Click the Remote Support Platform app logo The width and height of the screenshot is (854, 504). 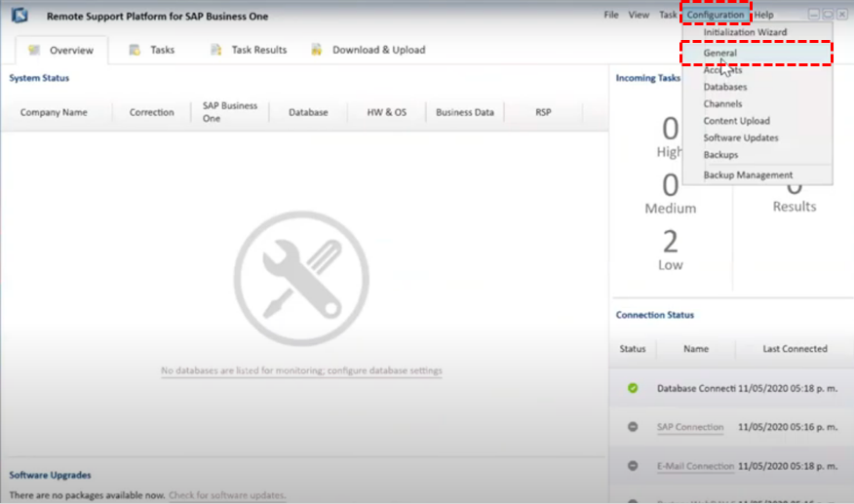point(19,15)
